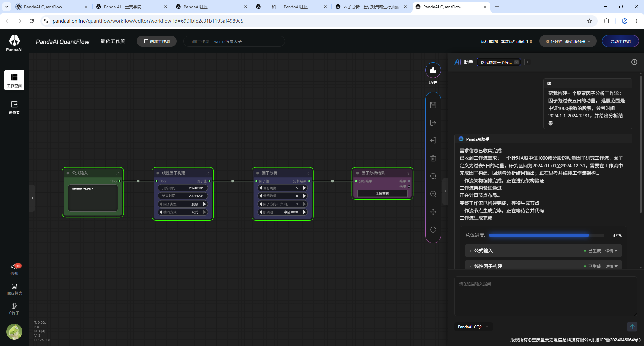
Task: Open the AI assistant chat history clock
Action: tap(634, 62)
